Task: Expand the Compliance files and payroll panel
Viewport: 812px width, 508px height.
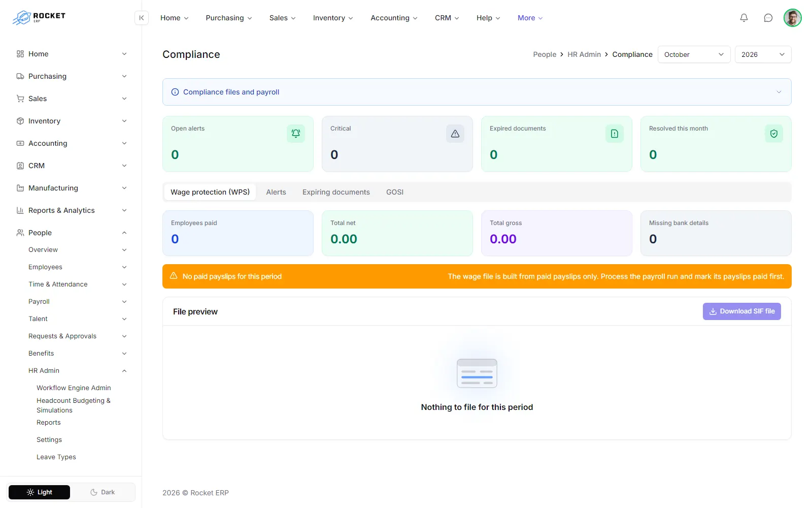Action: point(477,92)
